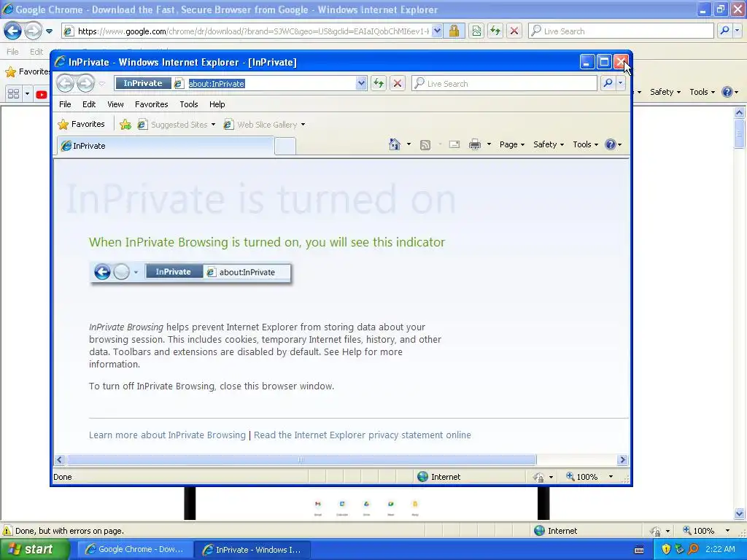Click the warning icon in background status bar

coord(7,531)
